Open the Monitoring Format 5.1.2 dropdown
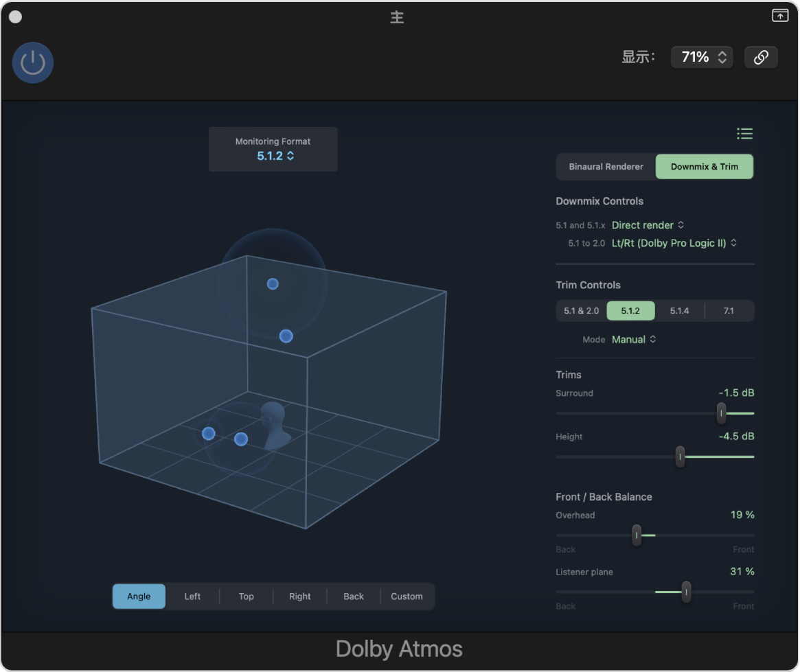This screenshot has height=672, width=800. (275, 156)
